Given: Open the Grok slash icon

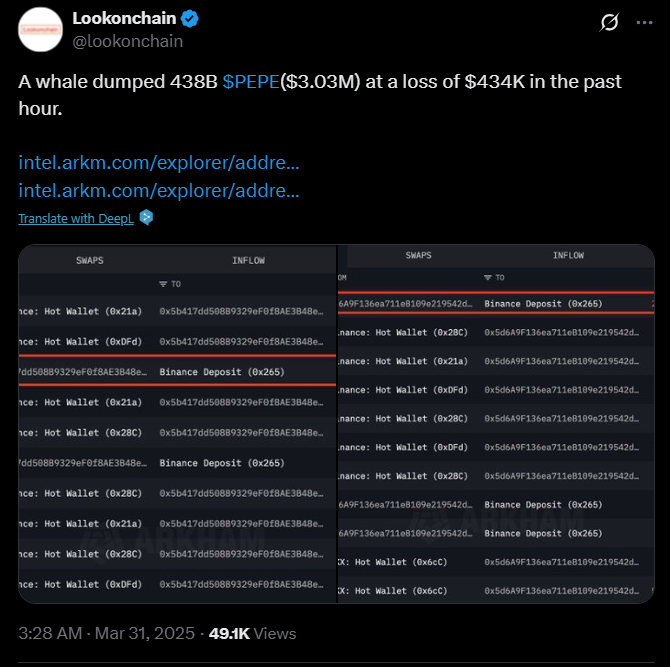Looking at the screenshot, I should 609,22.
